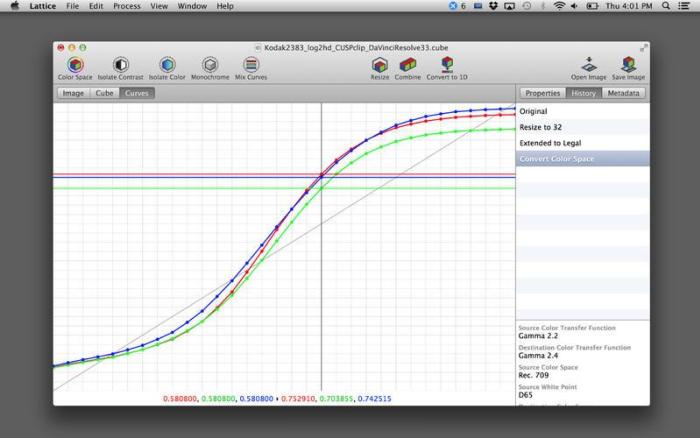Open the Process menu
Screen dimensions: 700x438
(127, 6)
